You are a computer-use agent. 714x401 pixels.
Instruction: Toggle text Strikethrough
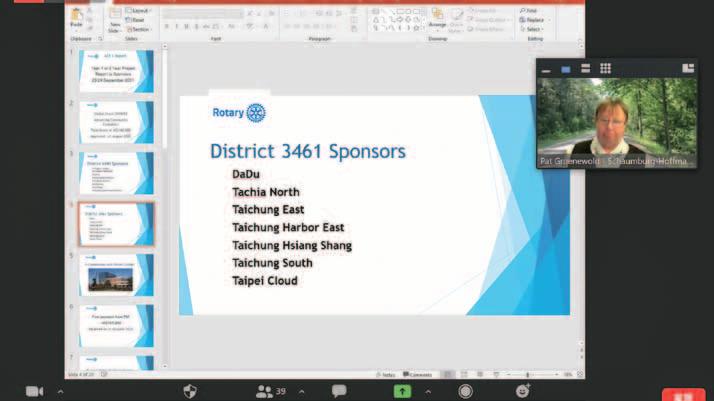click(206, 27)
